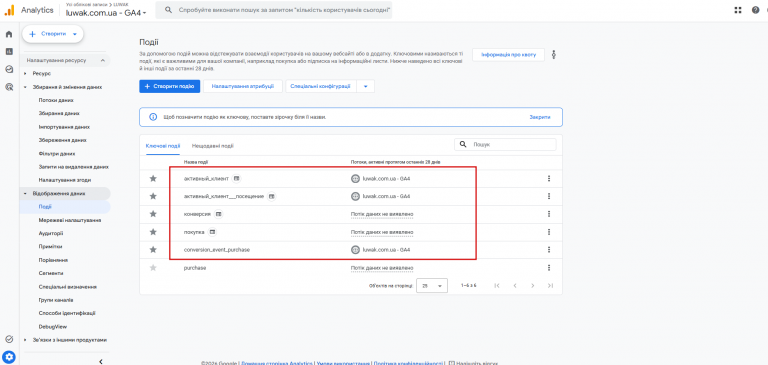Screen dimensions: 768x365
Task: Open the Home icon in left rail
Action: 9,34
